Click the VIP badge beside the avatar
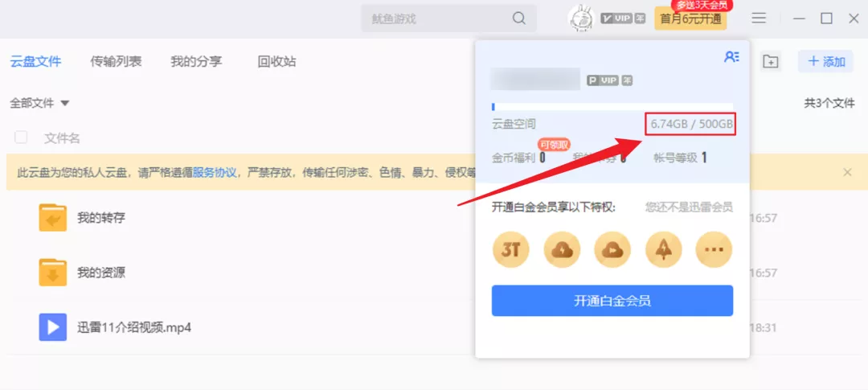This screenshot has height=390, width=868. pyautogui.click(x=624, y=18)
